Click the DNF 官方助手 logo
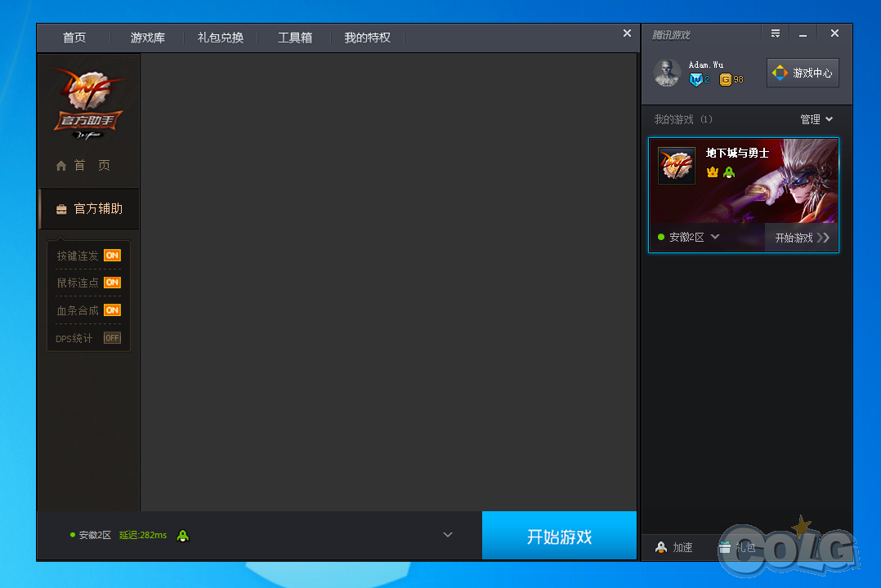Image resolution: width=881 pixels, height=588 pixels. [x=88, y=103]
